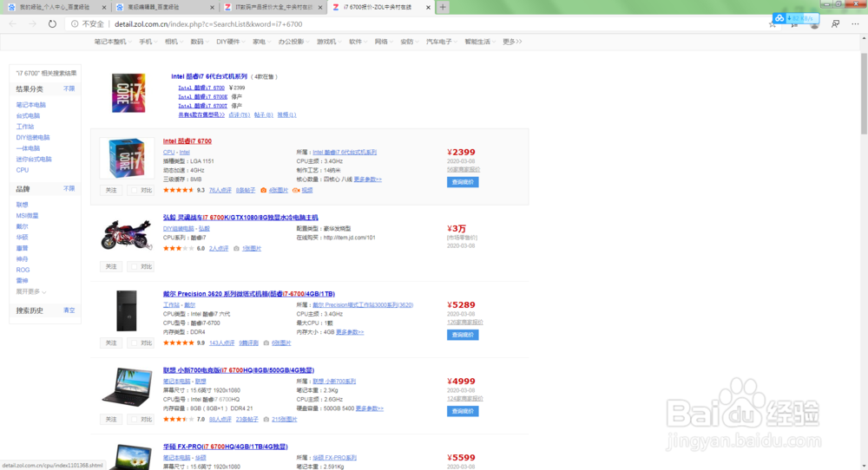Expand the 相机 nav dropdown

coord(174,42)
